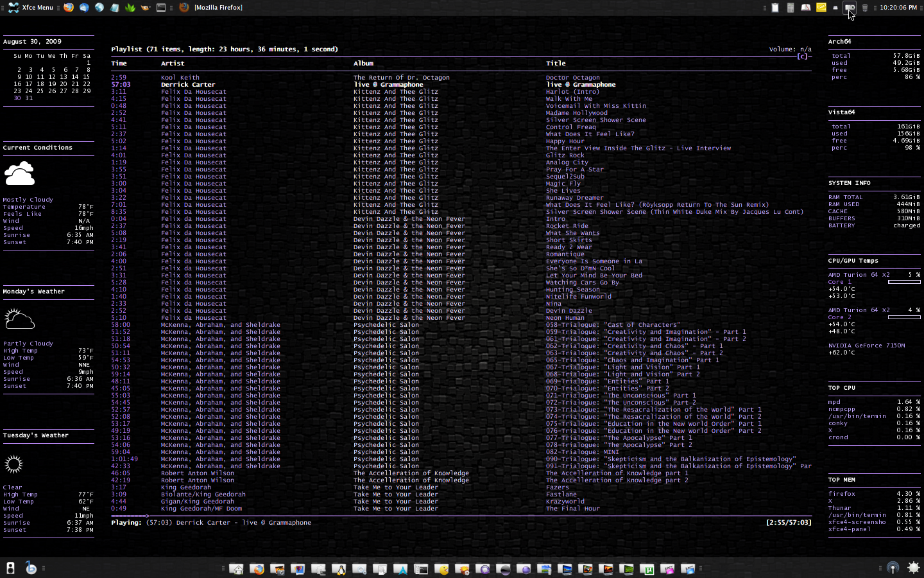
Task: Open the Xfce Menu
Action: point(31,8)
